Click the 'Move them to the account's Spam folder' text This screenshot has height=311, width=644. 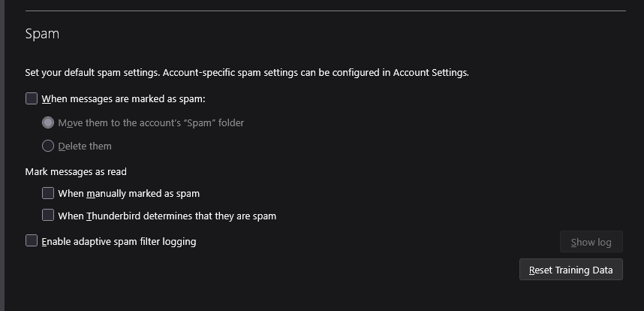click(x=151, y=122)
